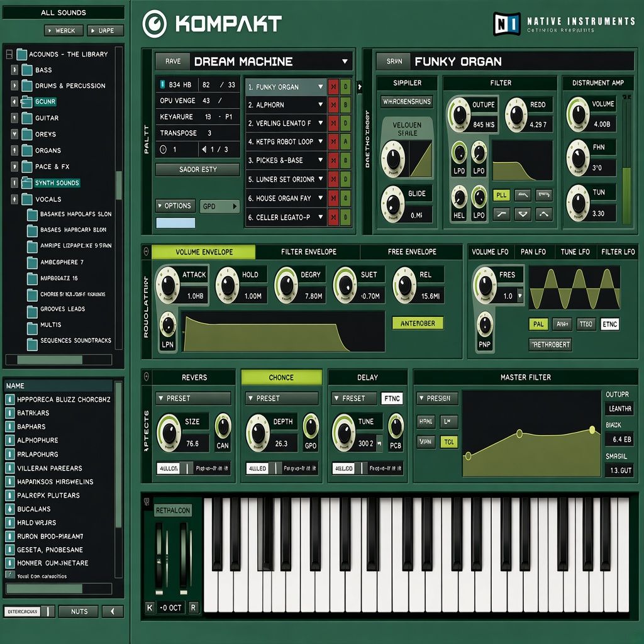Click the Volume knob in Distrument Amp
The height and width of the screenshot is (644, 644).
coord(579,114)
